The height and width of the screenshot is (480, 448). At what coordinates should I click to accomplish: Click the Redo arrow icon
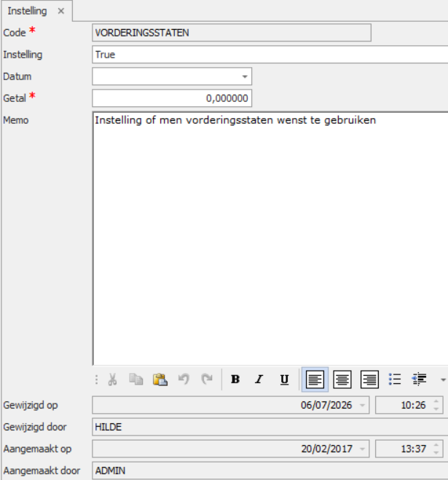(x=207, y=379)
